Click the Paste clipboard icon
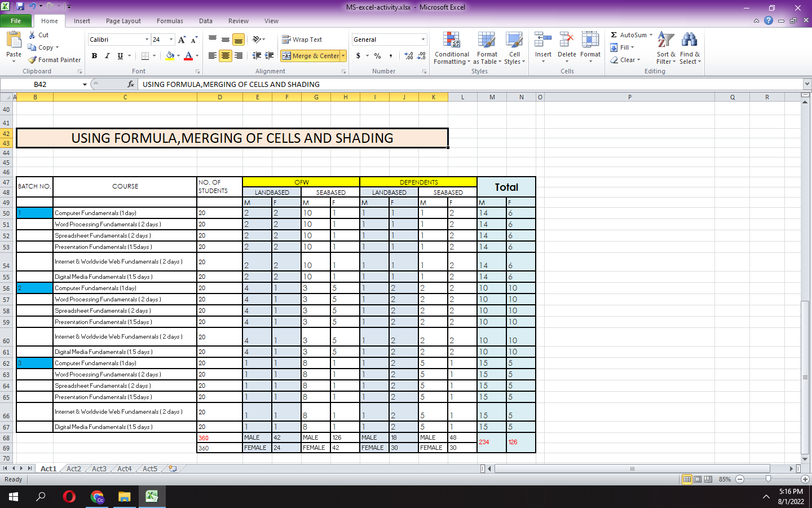 (x=14, y=40)
